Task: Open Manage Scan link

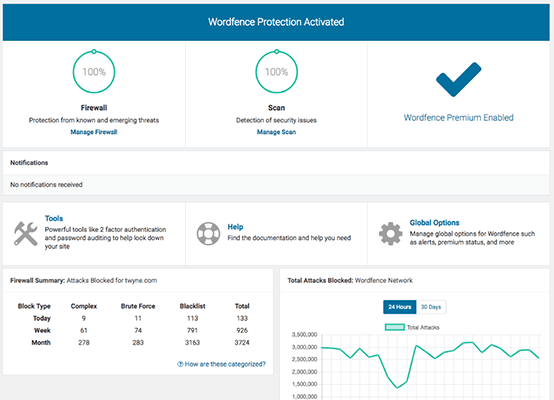Action: click(276, 132)
